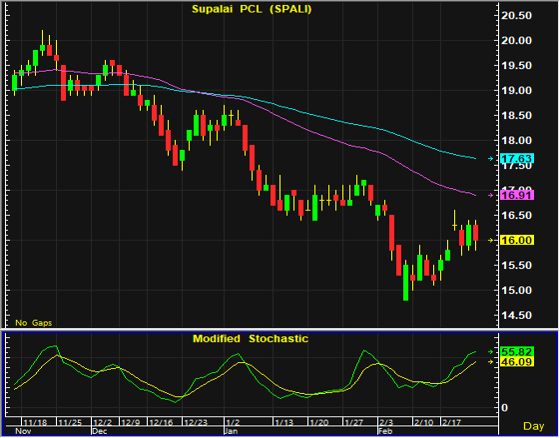Click the 18.50 price axis value
This screenshot has width=560, height=438.
pos(516,115)
